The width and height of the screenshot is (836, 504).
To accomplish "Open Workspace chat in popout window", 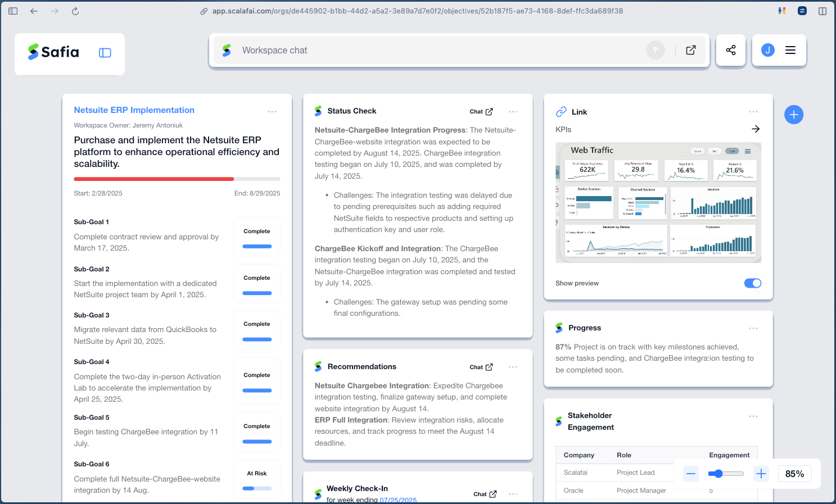I will [x=691, y=50].
